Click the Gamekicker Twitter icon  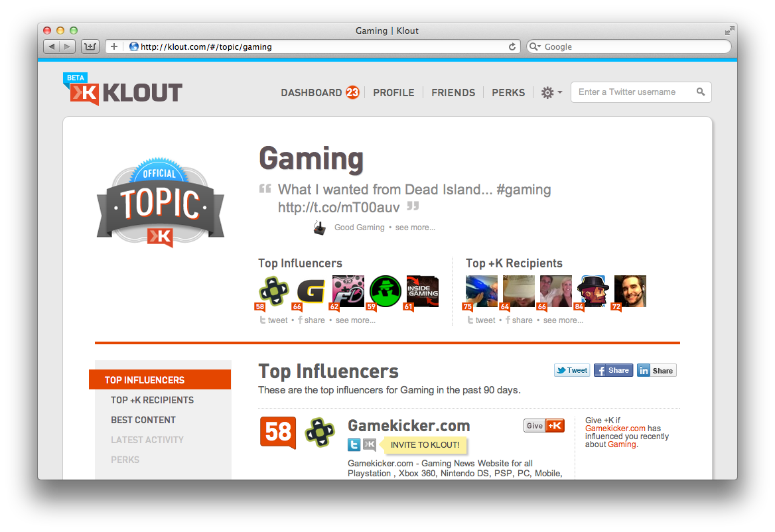click(354, 444)
